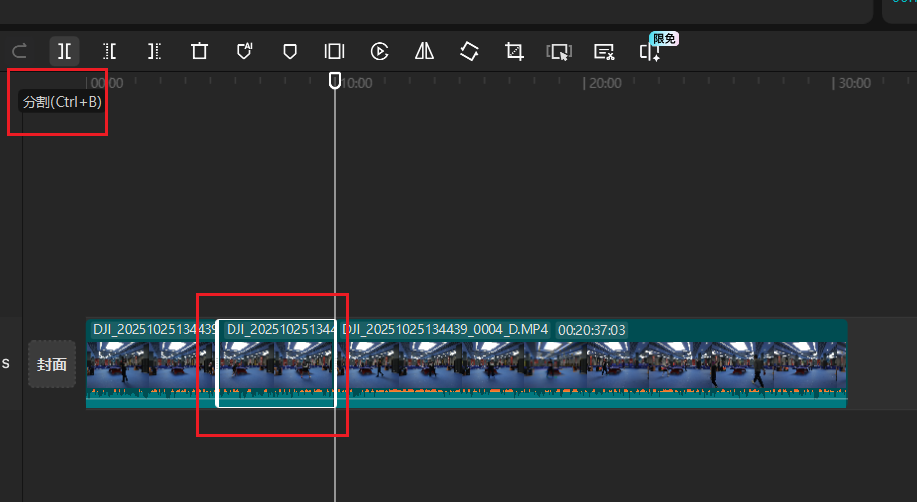
Task: Select the first clip on the timeline
Action: click(x=150, y=365)
